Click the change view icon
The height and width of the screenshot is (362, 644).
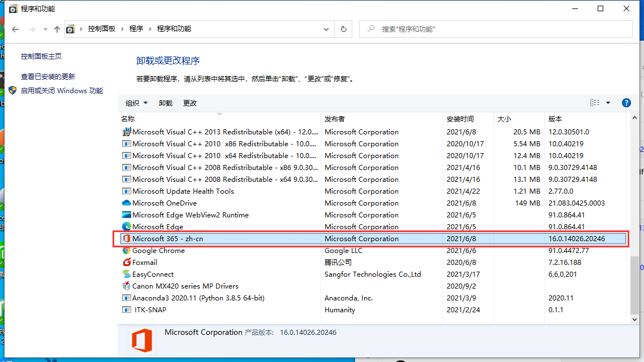coord(595,103)
